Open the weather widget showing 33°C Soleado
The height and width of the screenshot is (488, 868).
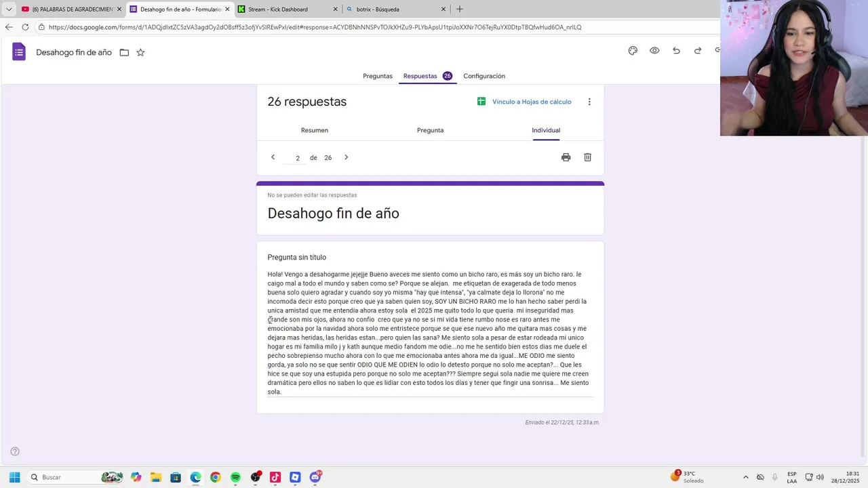(x=688, y=477)
